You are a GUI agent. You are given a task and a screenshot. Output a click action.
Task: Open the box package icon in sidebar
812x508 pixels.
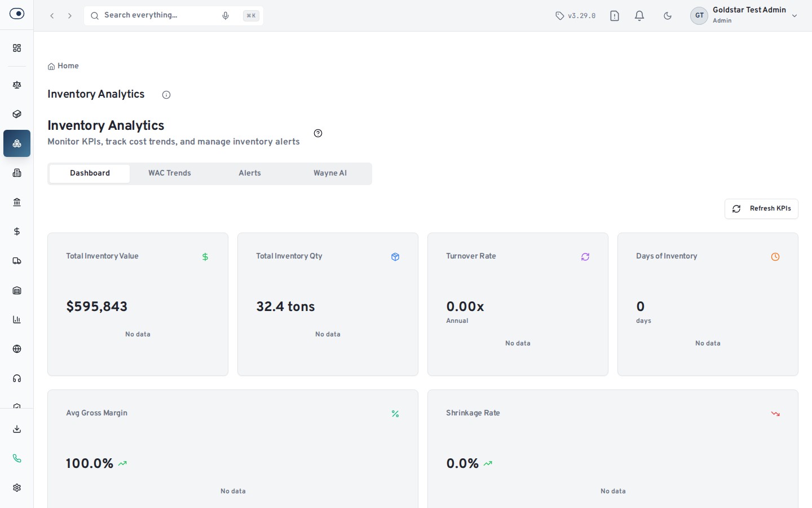click(x=17, y=114)
